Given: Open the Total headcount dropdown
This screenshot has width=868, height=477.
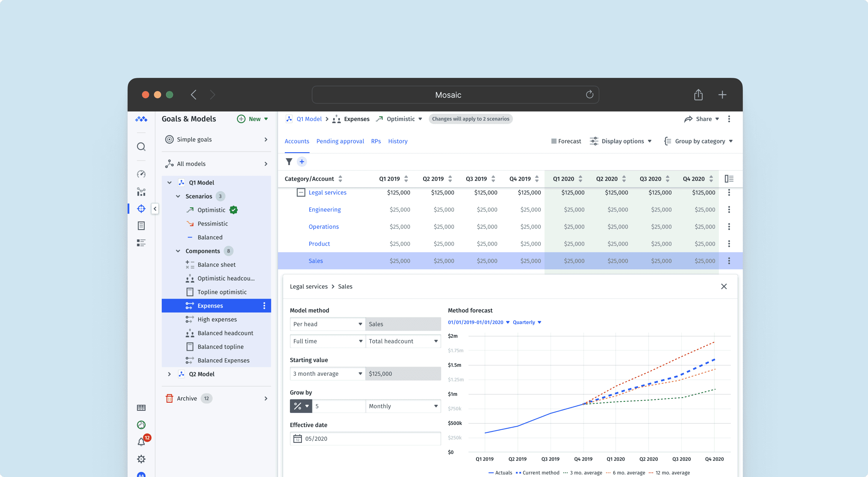Looking at the screenshot, I should 403,341.
